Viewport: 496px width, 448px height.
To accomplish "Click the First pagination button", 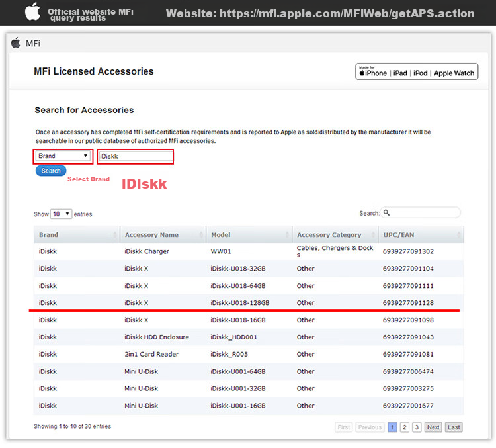I will click(x=343, y=427).
